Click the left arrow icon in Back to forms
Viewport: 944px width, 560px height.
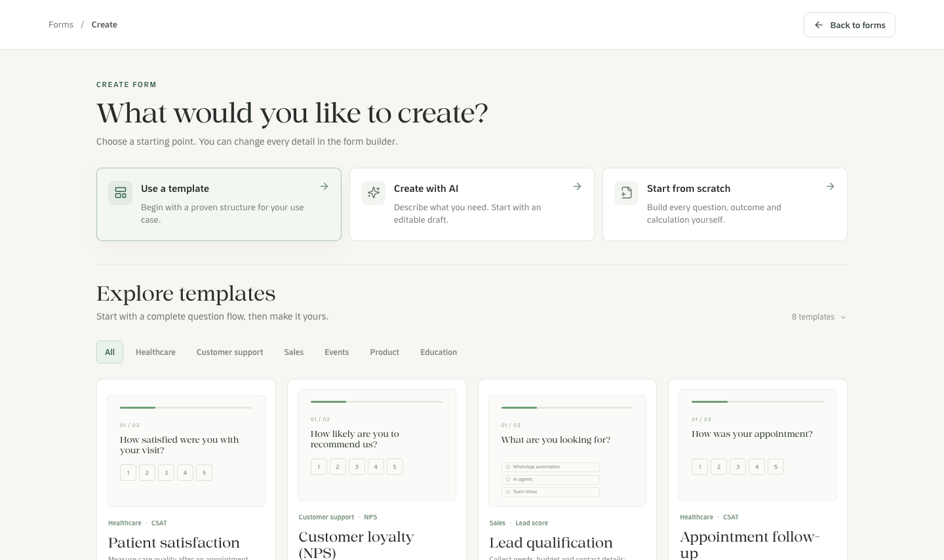pyautogui.click(x=818, y=25)
